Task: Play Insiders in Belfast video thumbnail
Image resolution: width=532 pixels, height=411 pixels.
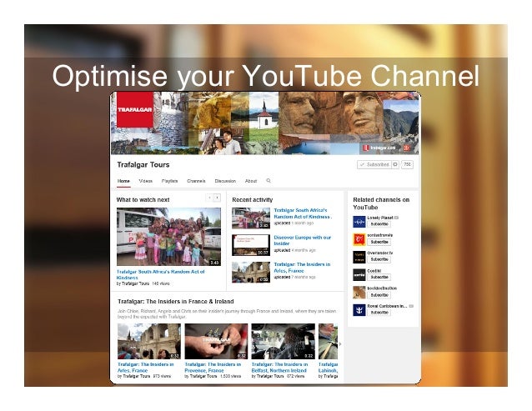Action: tap(284, 342)
